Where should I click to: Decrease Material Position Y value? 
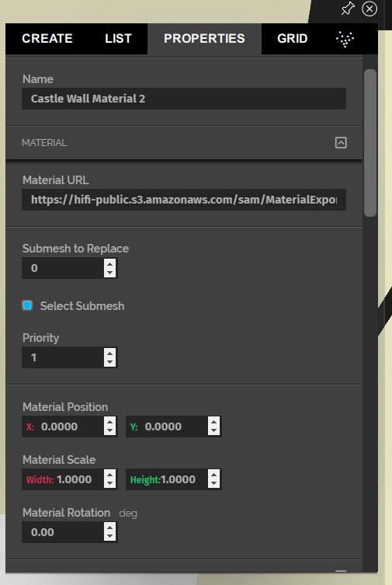pyautogui.click(x=213, y=431)
